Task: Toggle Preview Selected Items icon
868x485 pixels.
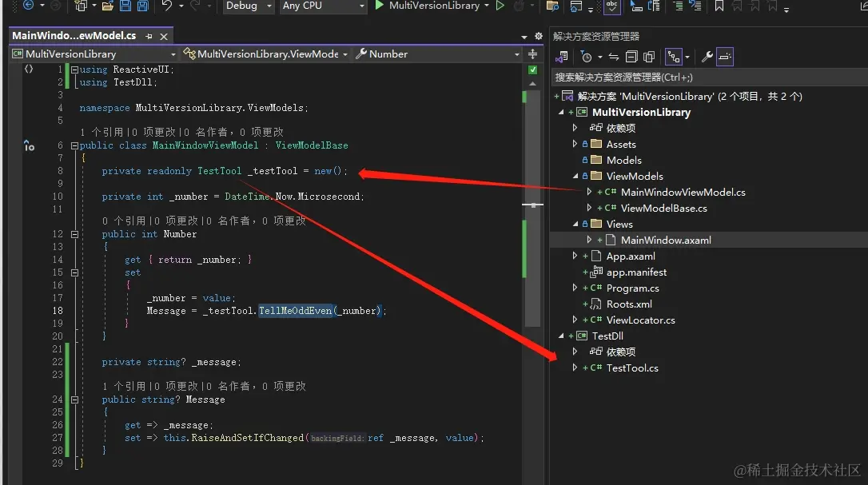Action: point(725,57)
